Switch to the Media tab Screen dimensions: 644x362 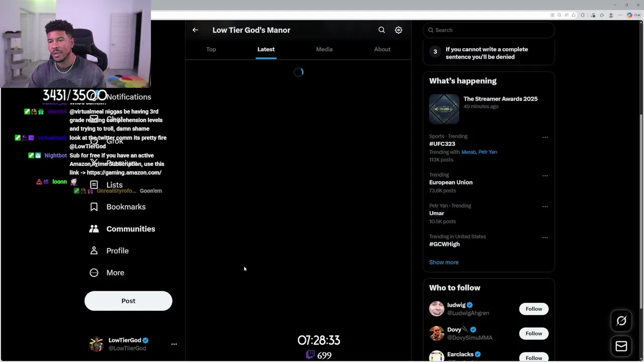point(325,49)
